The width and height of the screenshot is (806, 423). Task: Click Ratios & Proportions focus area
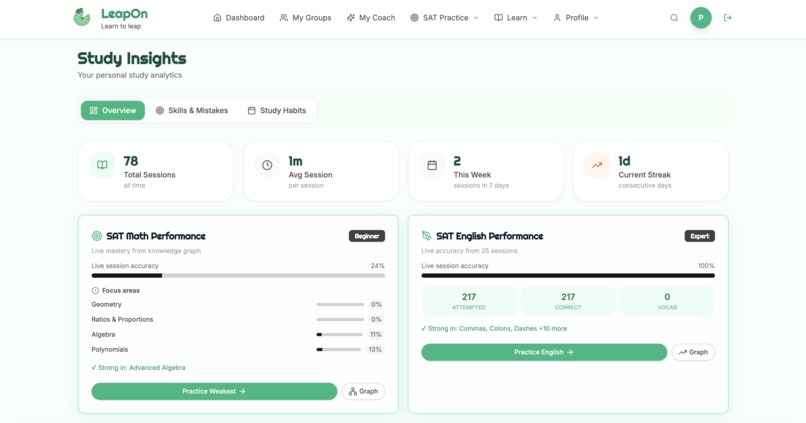pyautogui.click(x=238, y=319)
